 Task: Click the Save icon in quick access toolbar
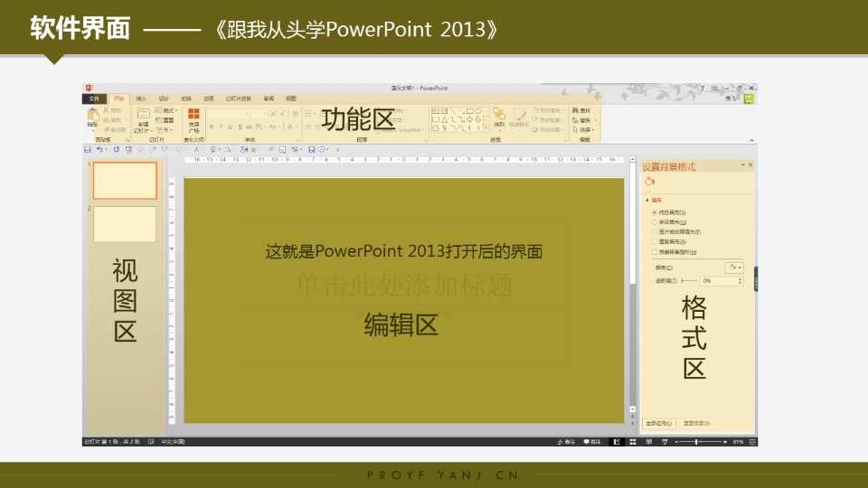[x=88, y=149]
